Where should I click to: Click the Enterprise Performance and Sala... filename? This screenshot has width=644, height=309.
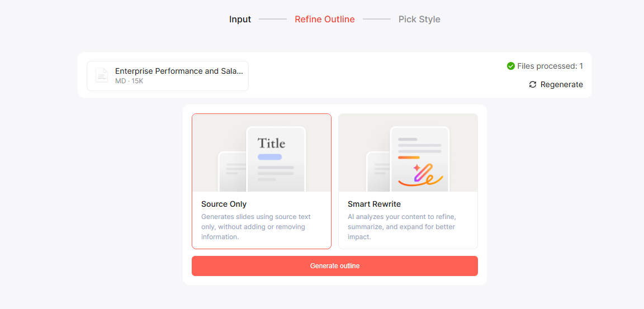pos(179,71)
